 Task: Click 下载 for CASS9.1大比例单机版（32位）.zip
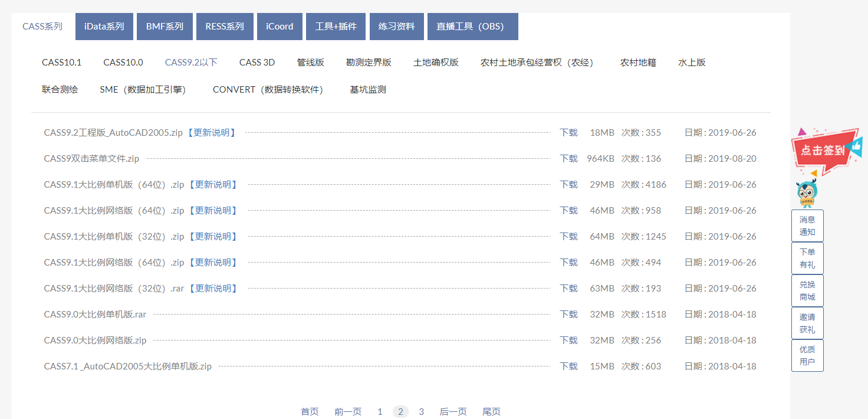click(x=568, y=237)
